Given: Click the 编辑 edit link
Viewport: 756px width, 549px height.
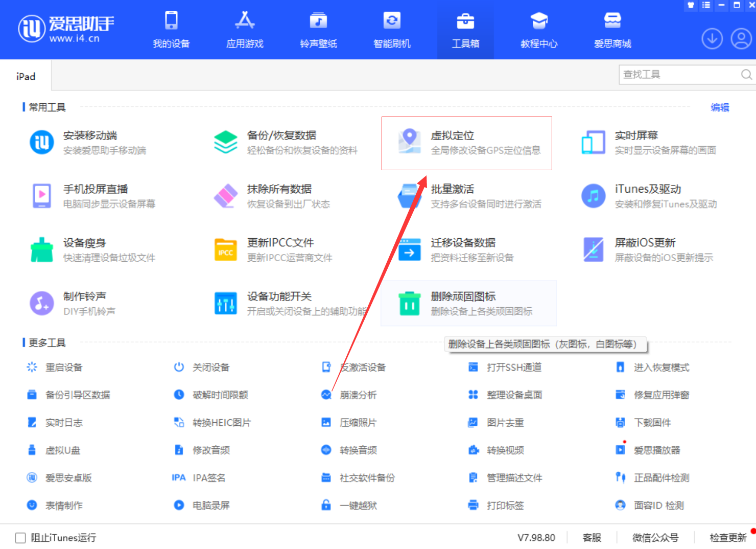Looking at the screenshot, I should click(720, 107).
